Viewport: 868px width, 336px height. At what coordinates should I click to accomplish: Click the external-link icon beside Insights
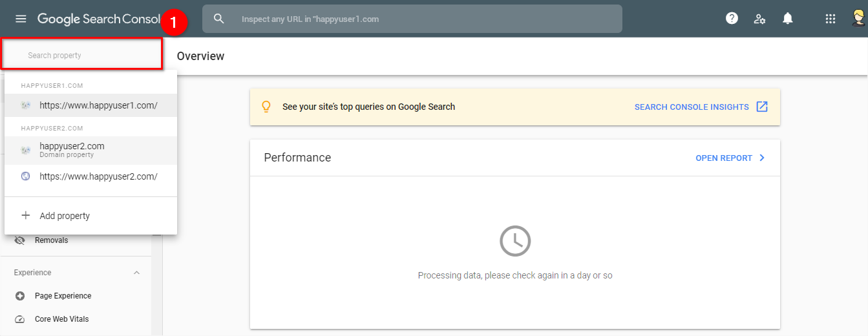762,107
